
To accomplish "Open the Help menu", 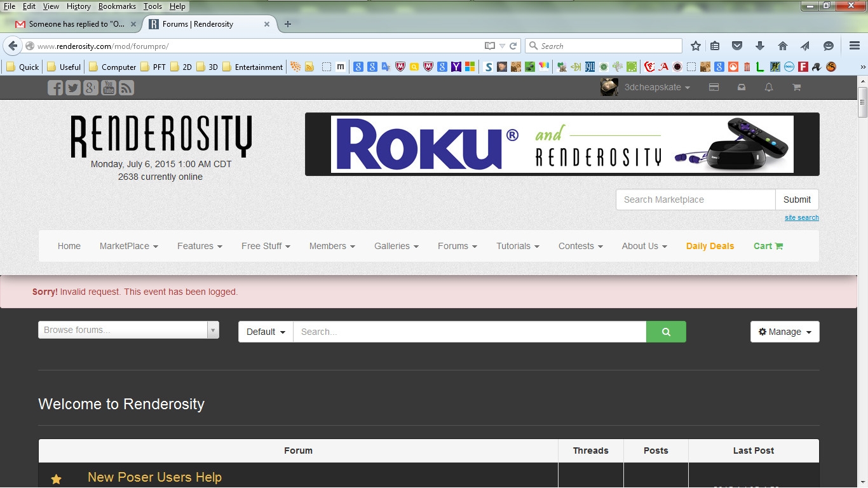I will tap(177, 6).
